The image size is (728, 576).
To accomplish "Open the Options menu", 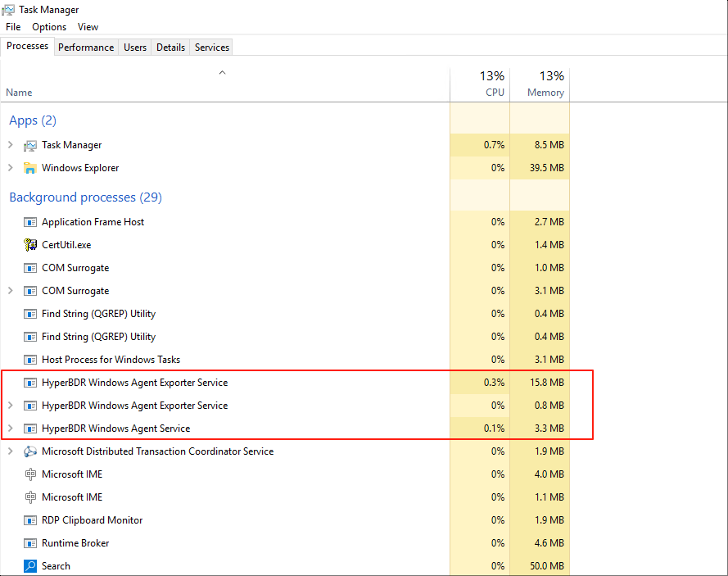I will [49, 27].
